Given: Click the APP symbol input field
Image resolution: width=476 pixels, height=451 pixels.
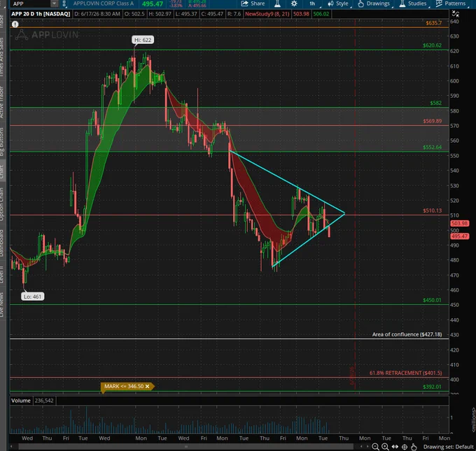Looking at the screenshot, I should [29, 3].
